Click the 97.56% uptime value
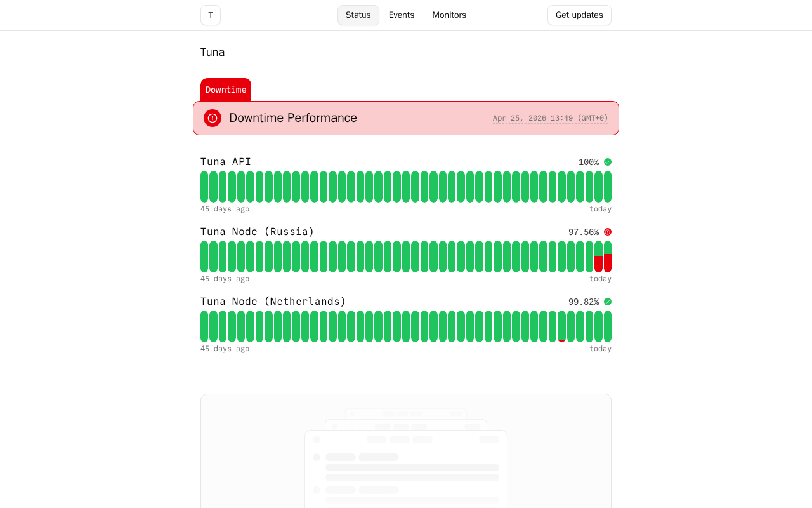 click(x=583, y=232)
